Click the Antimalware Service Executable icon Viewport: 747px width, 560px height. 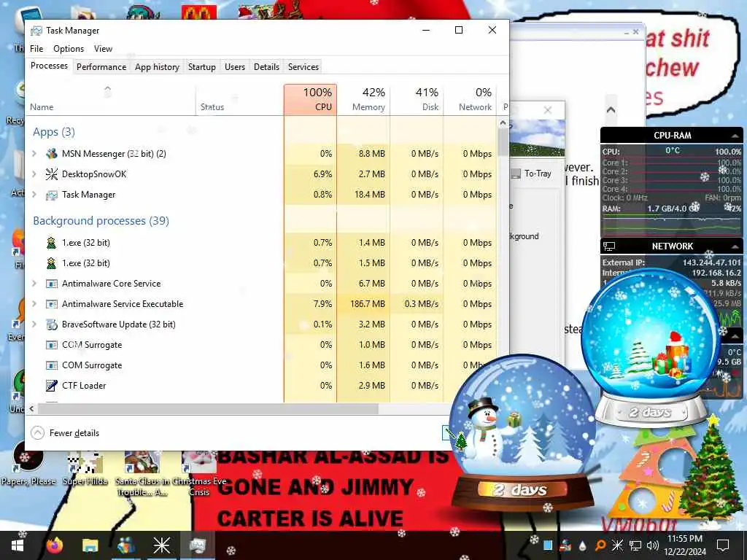pos(52,304)
